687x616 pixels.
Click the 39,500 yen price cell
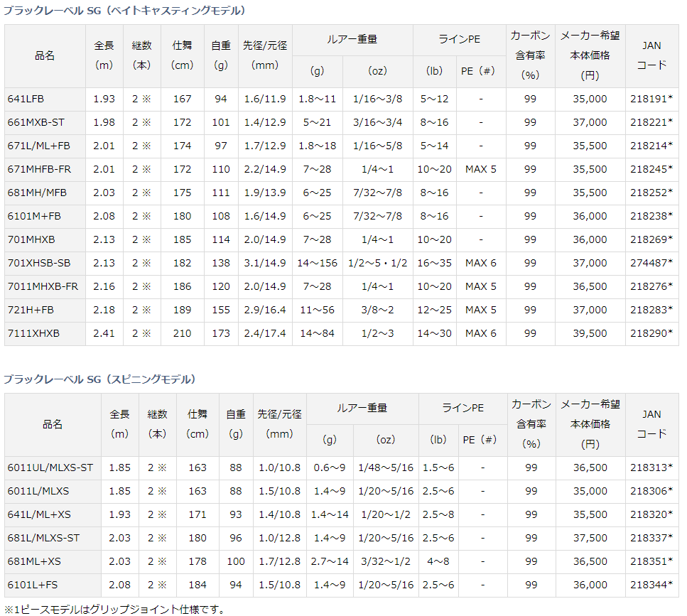click(x=590, y=333)
